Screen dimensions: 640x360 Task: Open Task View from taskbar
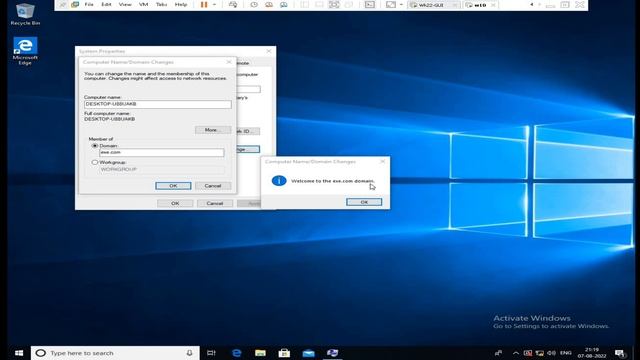pos(211,353)
